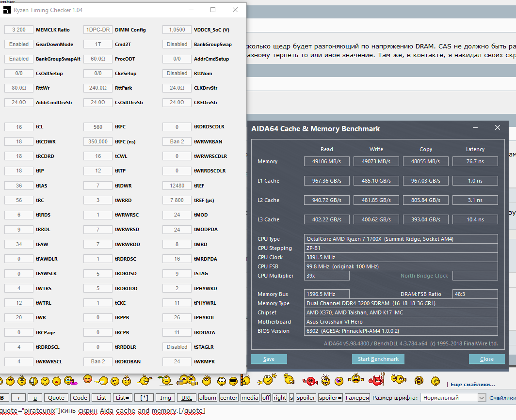Click the L1 Cache Write 485.10 GB/s

coord(376,181)
